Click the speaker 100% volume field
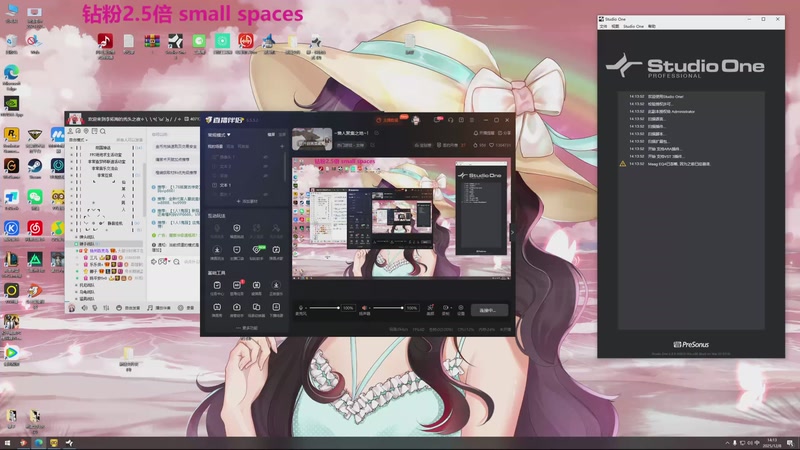This screenshot has width=800, height=450. (x=412, y=308)
